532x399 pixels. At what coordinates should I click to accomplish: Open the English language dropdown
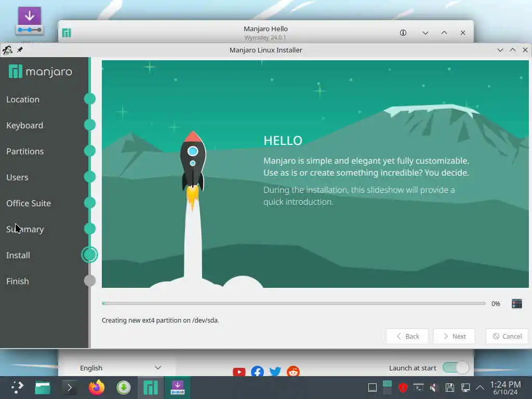[121, 368]
